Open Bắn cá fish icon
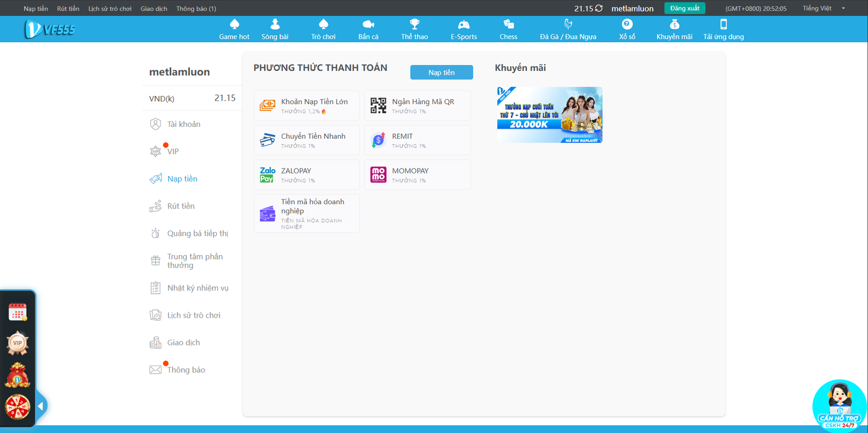The height and width of the screenshot is (433, 868). [x=368, y=24]
